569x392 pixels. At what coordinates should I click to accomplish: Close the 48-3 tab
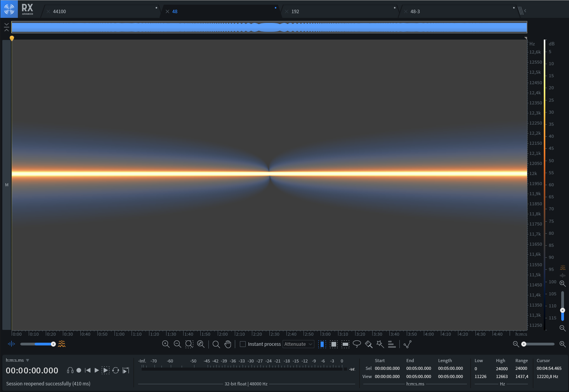click(406, 12)
